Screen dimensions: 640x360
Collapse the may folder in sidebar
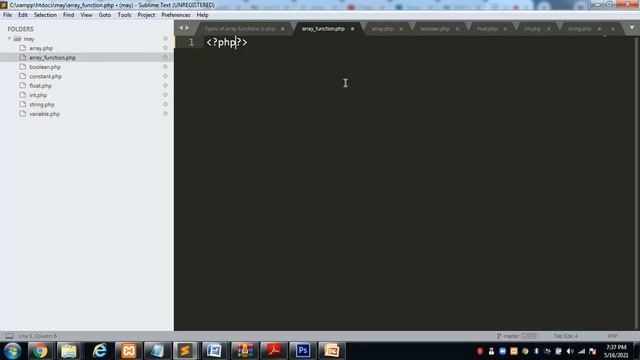pyautogui.click(x=9, y=39)
